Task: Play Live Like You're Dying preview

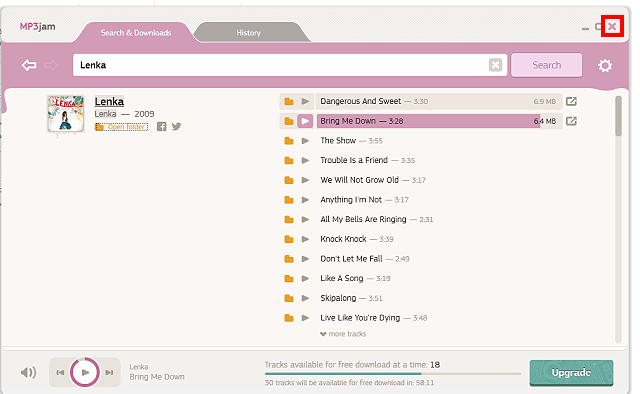Action: point(305,318)
